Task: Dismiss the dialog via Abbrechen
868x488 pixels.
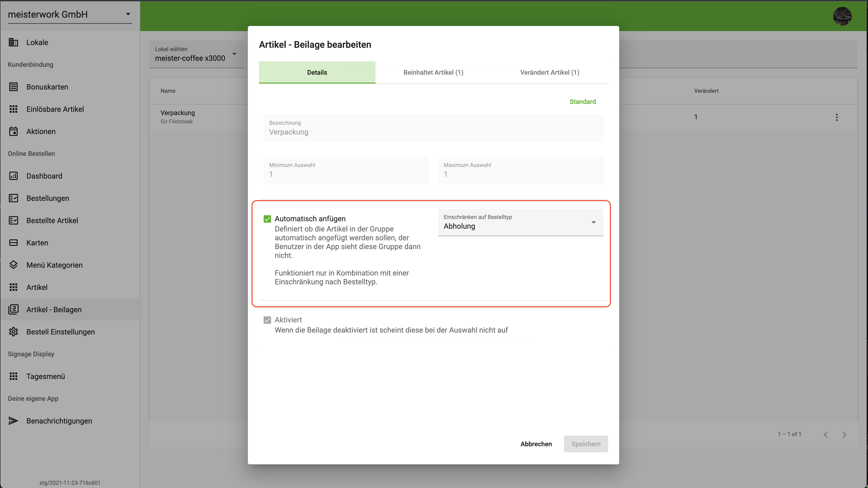Action: tap(536, 444)
